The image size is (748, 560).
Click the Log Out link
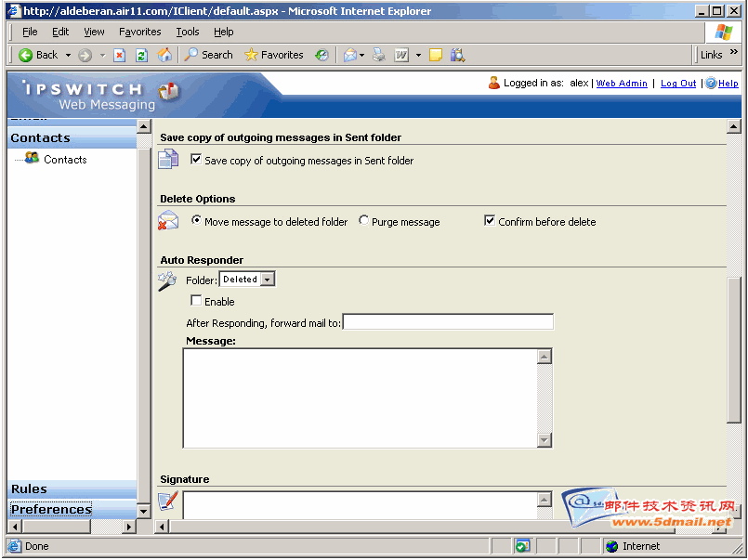[x=678, y=84]
